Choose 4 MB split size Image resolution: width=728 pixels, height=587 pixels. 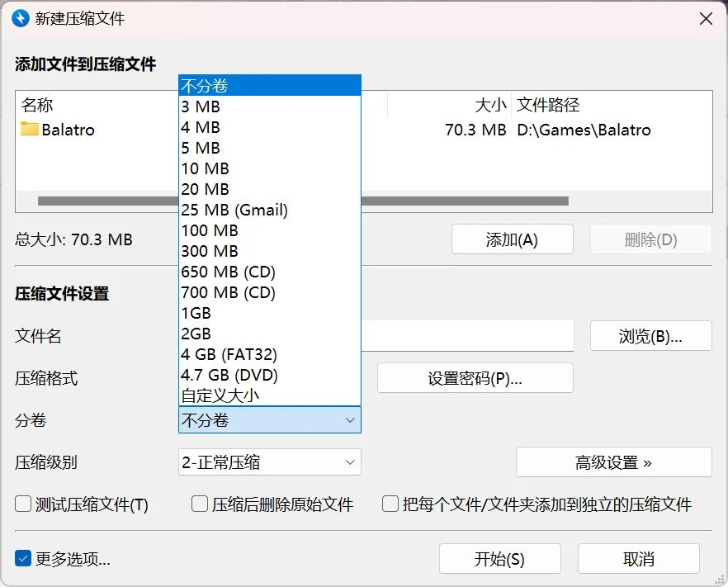(x=270, y=127)
